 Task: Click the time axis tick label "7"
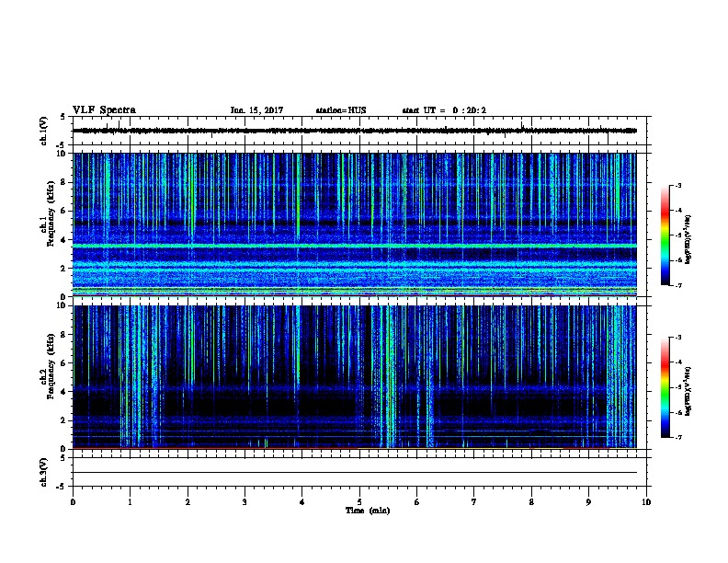[474, 502]
